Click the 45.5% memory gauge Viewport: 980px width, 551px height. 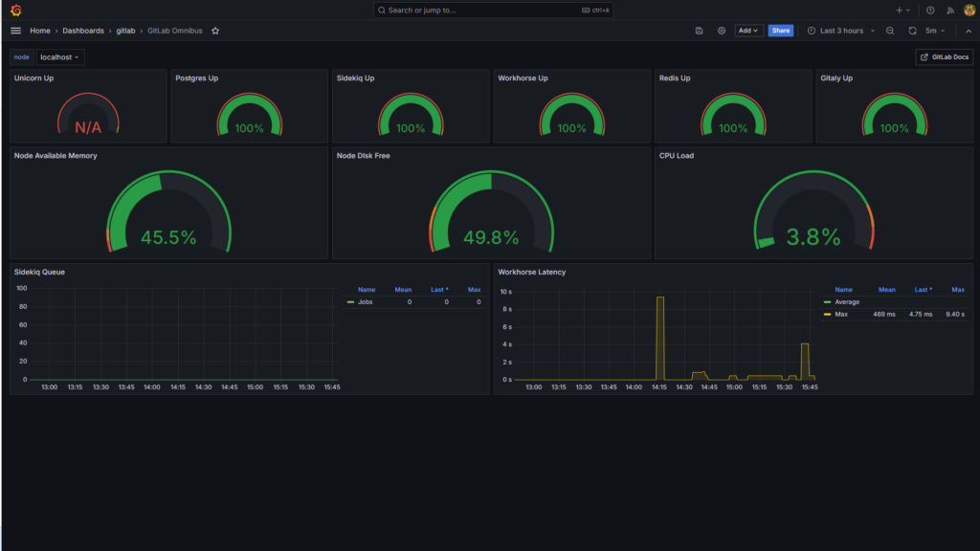[x=168, y=211]
